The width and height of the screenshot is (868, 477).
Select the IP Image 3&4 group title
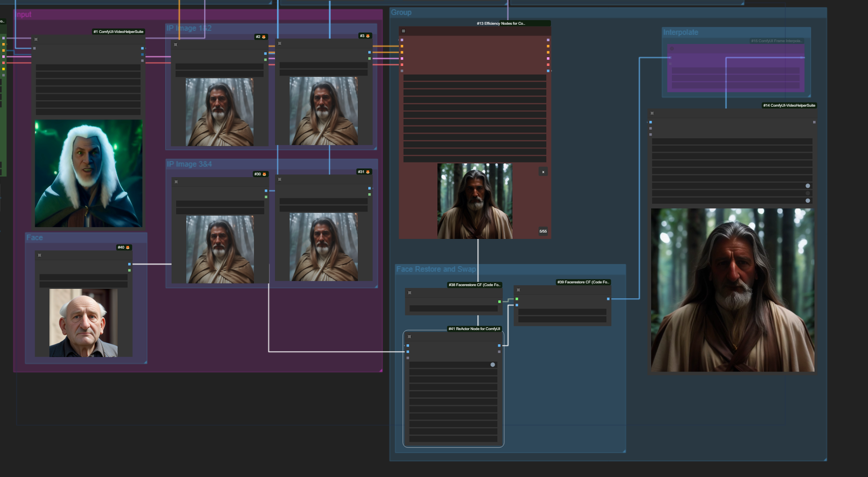click(189, 164)
